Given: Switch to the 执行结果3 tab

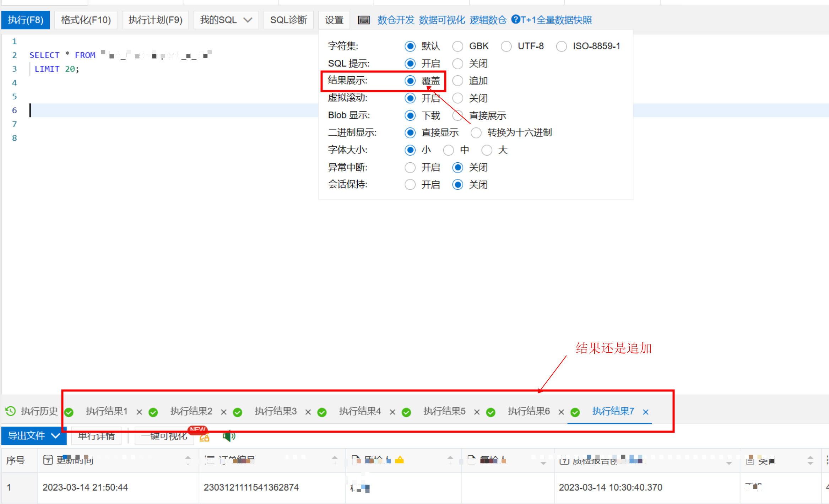Looking at the screenshot, I should pos(275,411).
